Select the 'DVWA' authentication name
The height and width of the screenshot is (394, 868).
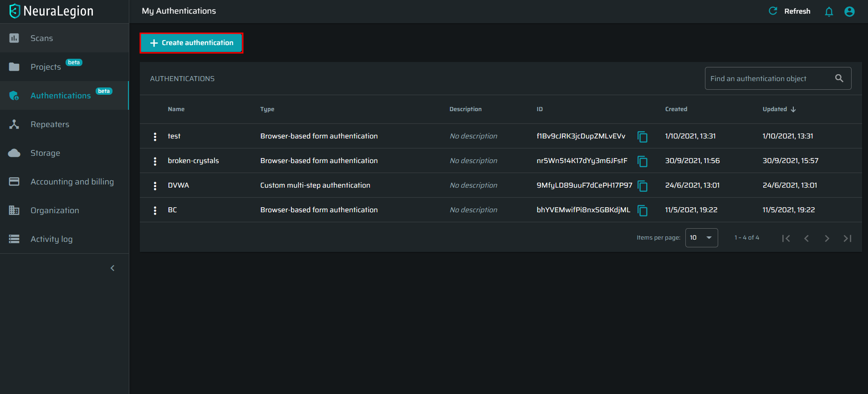pyautogui.click(x=178, y=185)
